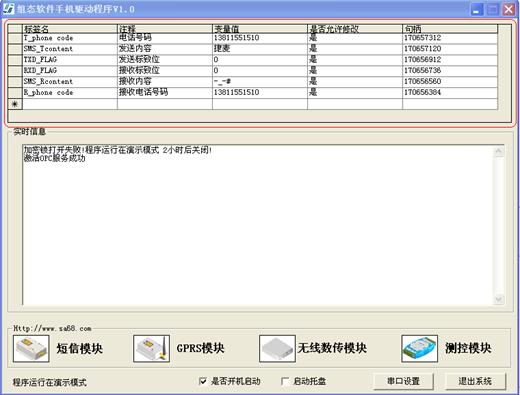
Task: Click handle cell 170656912
Action: click(x=450, y=60)
